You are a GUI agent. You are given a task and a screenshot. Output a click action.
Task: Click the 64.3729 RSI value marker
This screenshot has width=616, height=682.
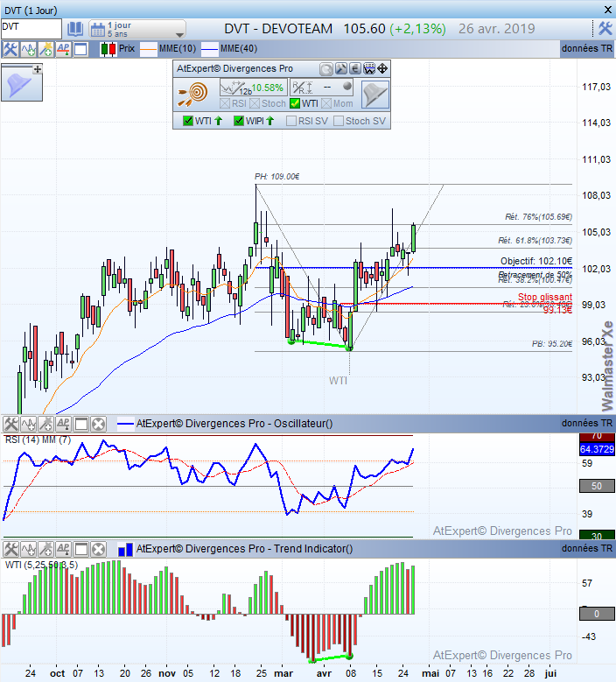pyautogui.click(x=597, y=449)
